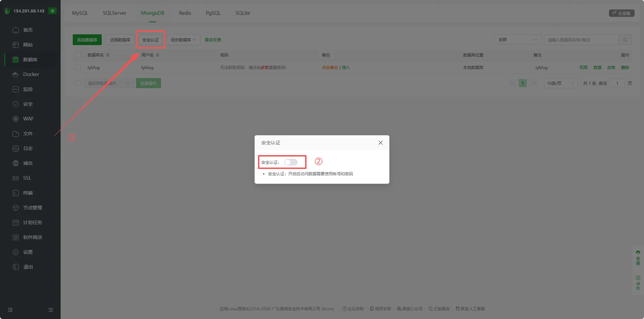Click the software store grid icon
644x319 pixels.
coord(15,237)
